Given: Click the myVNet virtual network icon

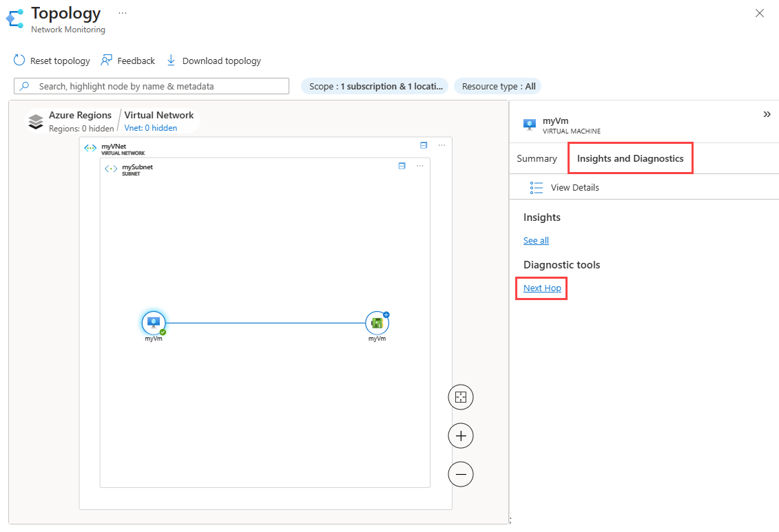Looking at the screenshot, I should 90,148.
